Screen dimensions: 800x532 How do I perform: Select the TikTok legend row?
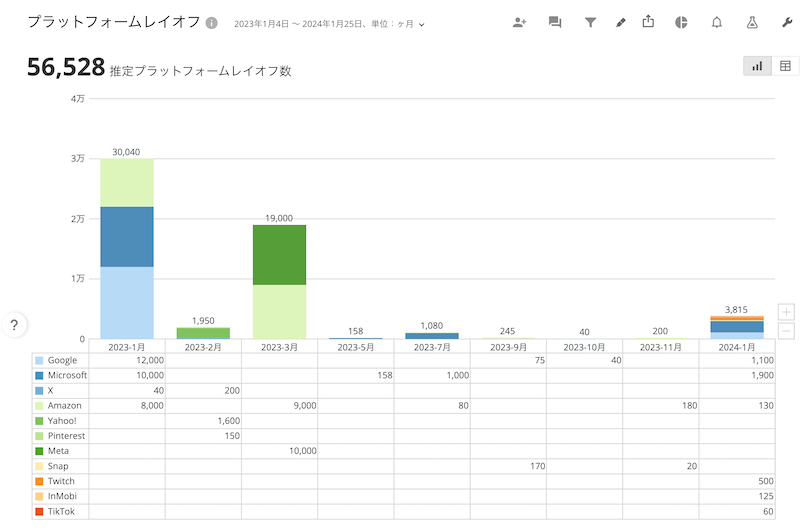[x=60, y=512]
